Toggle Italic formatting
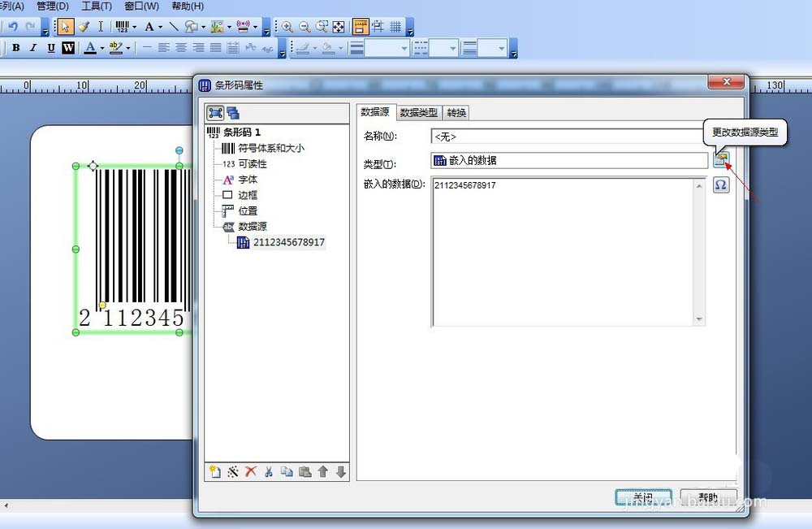 33,48
